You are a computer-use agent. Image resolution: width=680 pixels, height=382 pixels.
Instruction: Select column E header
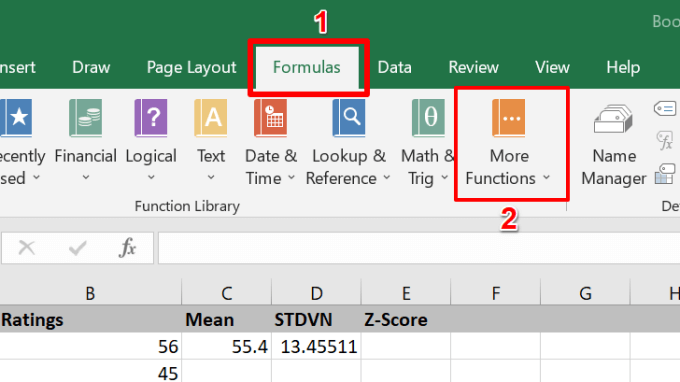(x=406, y=294)
